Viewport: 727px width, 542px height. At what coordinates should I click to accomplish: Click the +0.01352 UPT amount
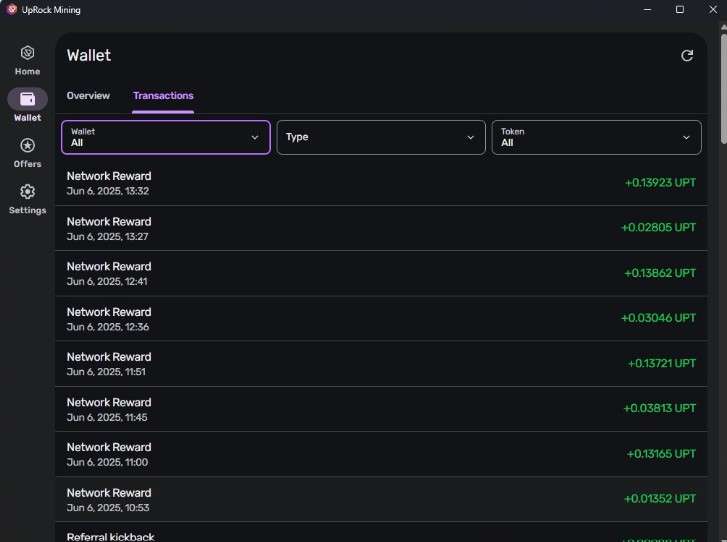(660, 499)
